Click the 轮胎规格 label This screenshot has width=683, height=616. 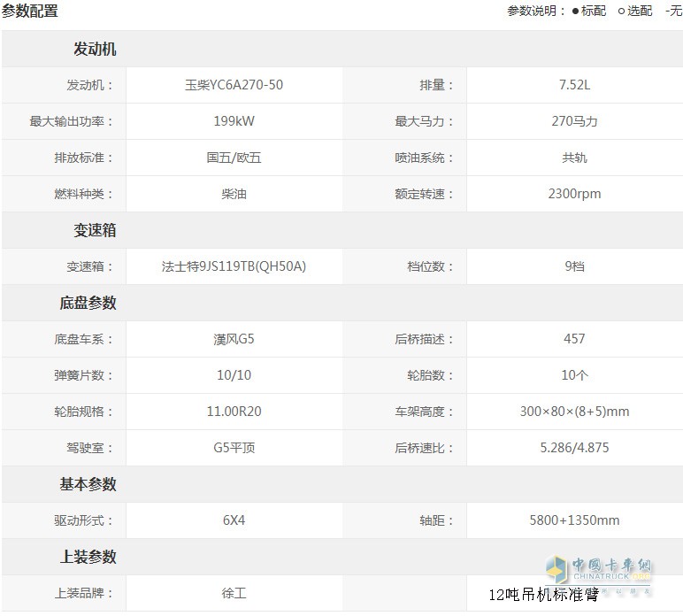[84, 412]
